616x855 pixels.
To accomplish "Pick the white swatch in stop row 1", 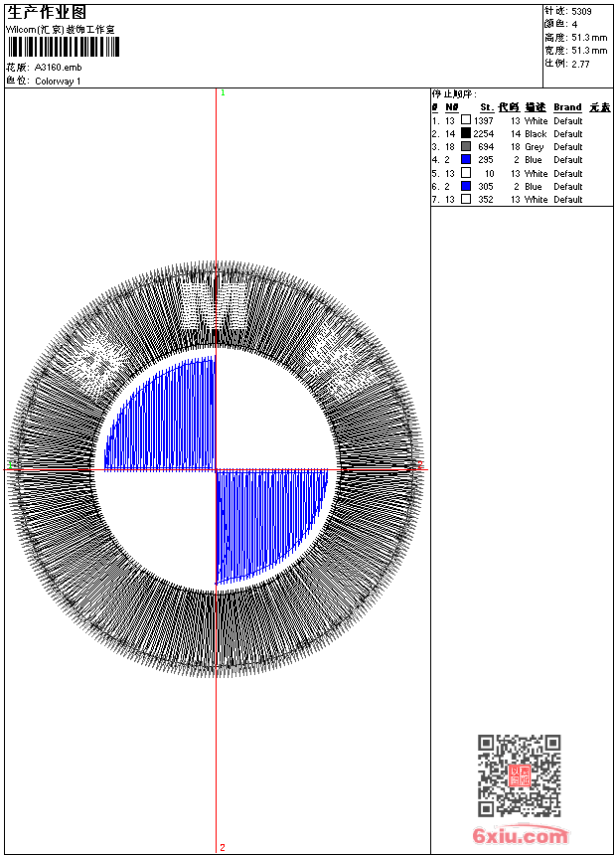I will [466, 120].
